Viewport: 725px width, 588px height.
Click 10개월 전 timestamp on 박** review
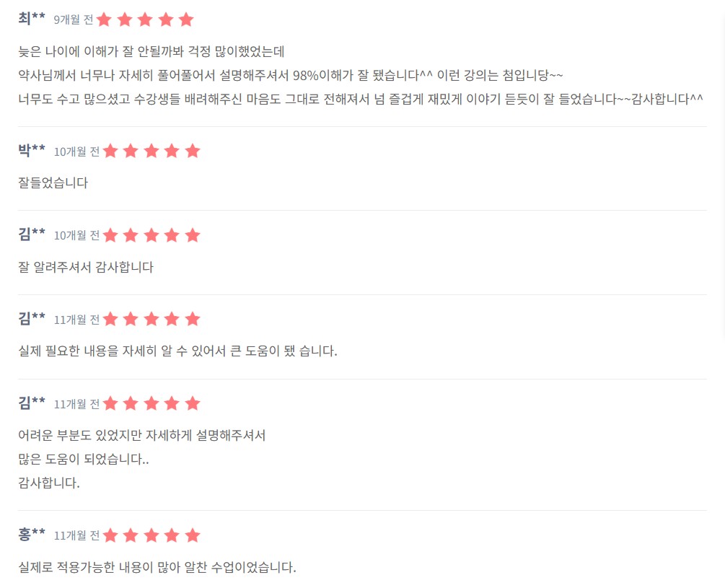pos(76,152)
